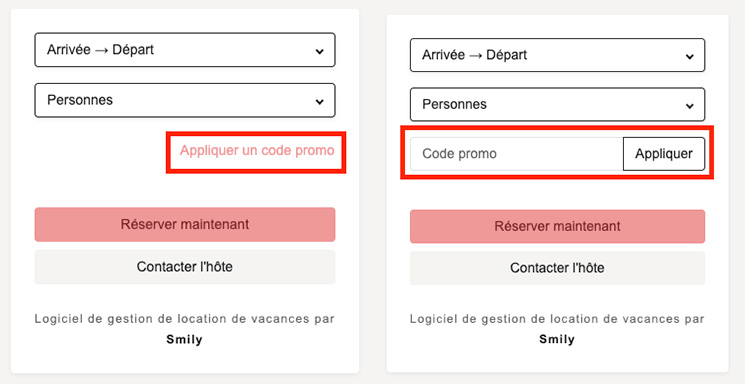Expand the Personnes selector in the right card
Screen dimensions: 745x384
[x=557, y=105]
